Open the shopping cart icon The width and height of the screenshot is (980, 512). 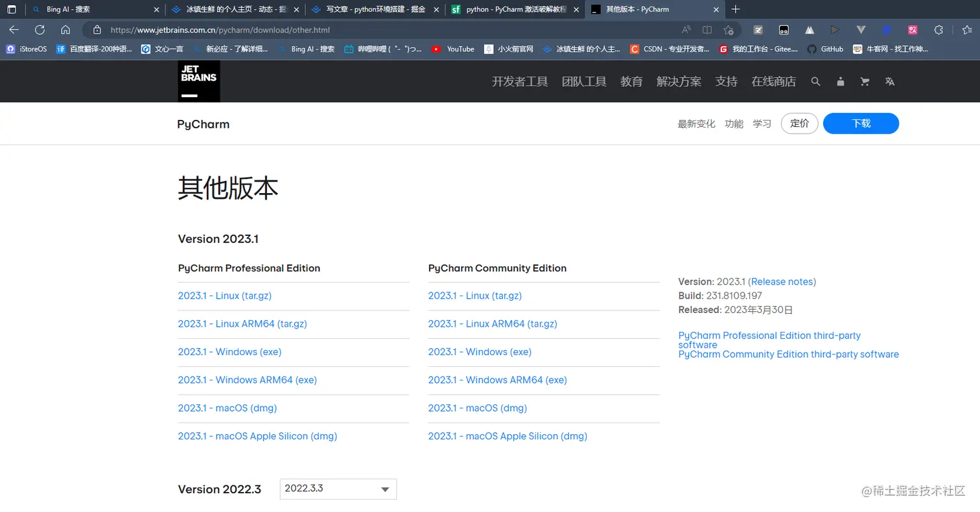(865, 82)
